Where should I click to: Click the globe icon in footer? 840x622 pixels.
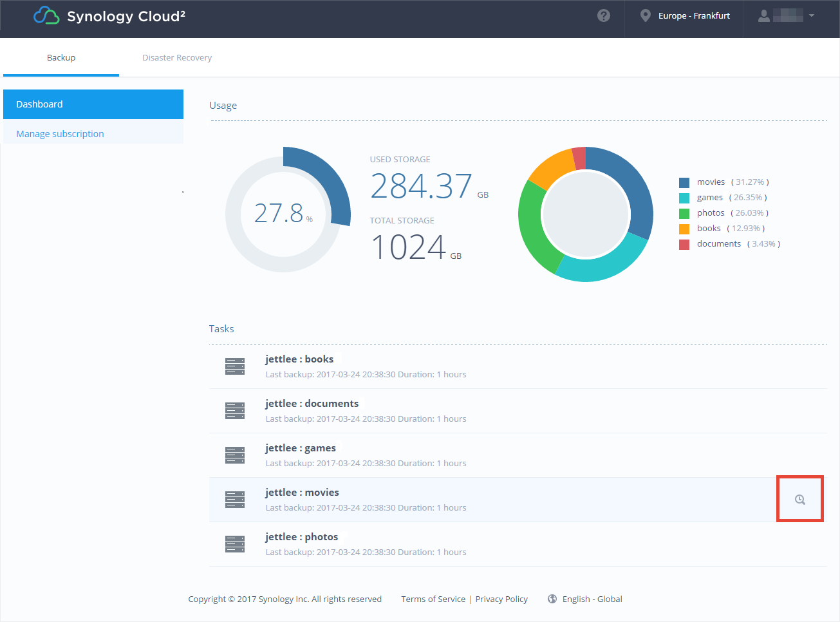(x=552, y=599)
